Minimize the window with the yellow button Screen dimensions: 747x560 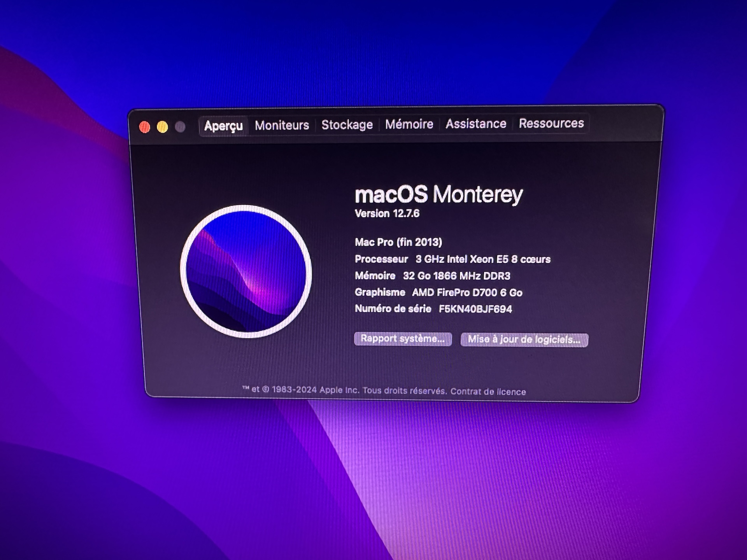(x=162, y=127)
